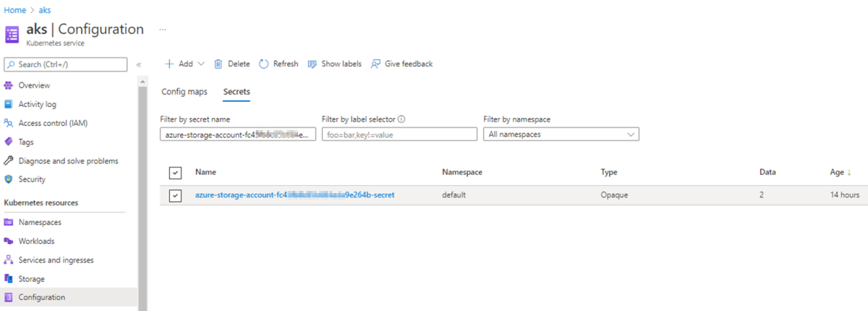Open the Activity log icon
Screen dimensions: 868x311
[9, 104]
